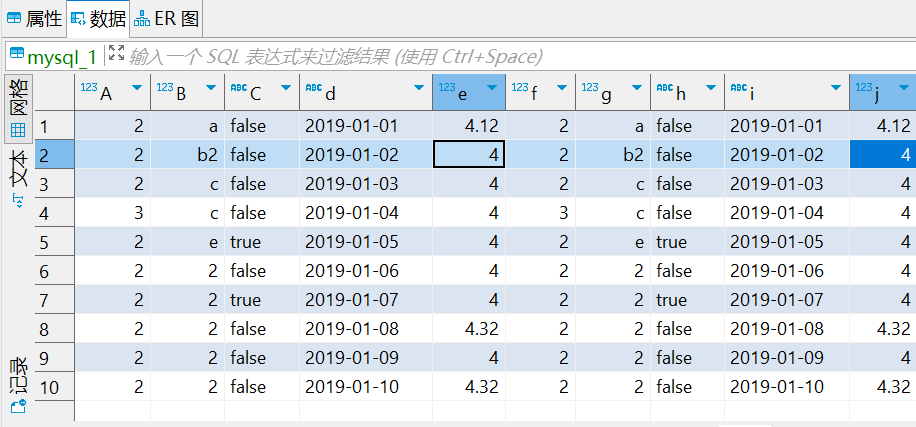This screenshot has height=427, width=916.
Task: Click the ABC text type icon on column d
Action: (312, 89)
